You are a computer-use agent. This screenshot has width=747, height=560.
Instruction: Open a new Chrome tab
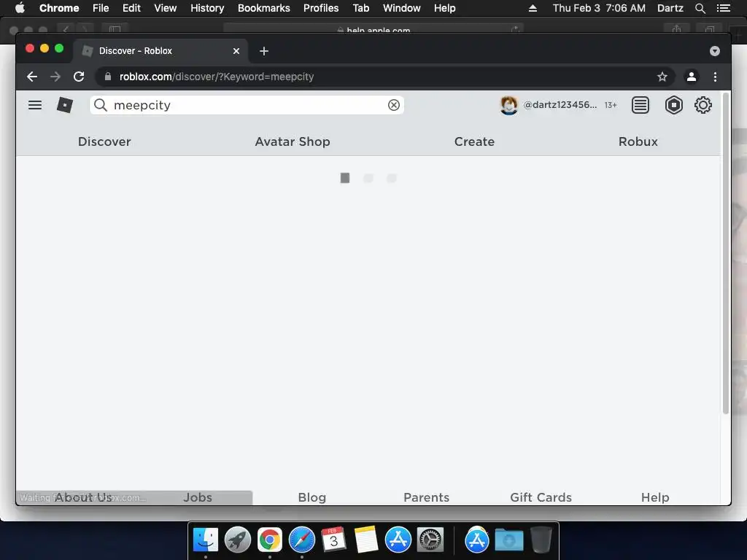click(264, 51)
